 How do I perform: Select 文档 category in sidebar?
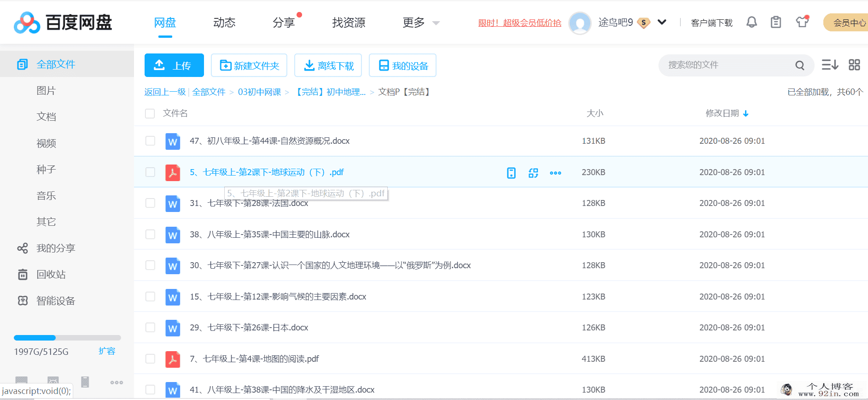(46, 117)
